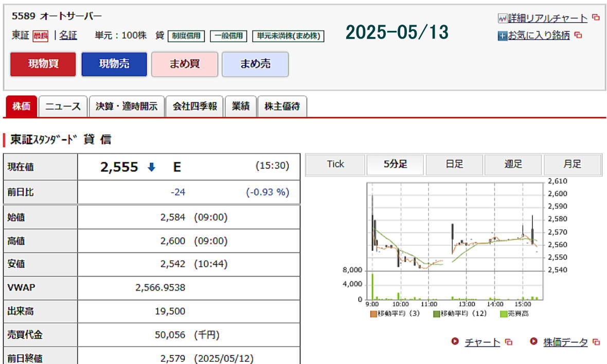Viewport: 607px width, 364px height.
Task: Click the (15:30) timestamp
Action: coord(272,166)
